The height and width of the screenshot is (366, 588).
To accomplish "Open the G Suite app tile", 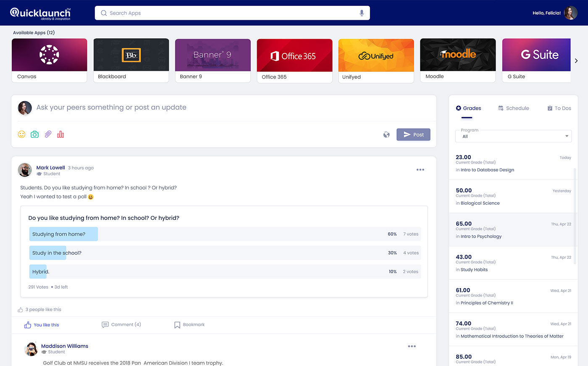I will pos(536,61).
